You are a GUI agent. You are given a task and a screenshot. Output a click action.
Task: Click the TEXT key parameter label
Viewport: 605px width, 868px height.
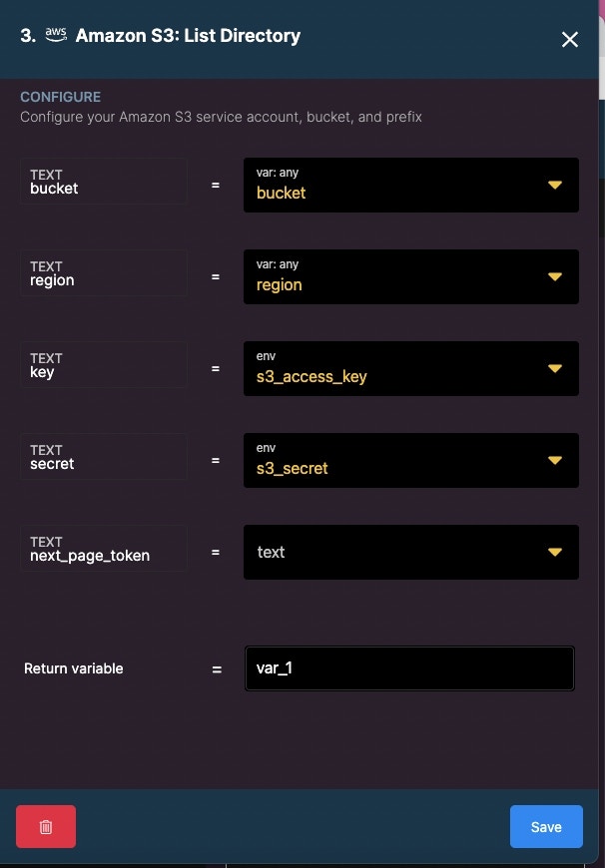[104, 365]
